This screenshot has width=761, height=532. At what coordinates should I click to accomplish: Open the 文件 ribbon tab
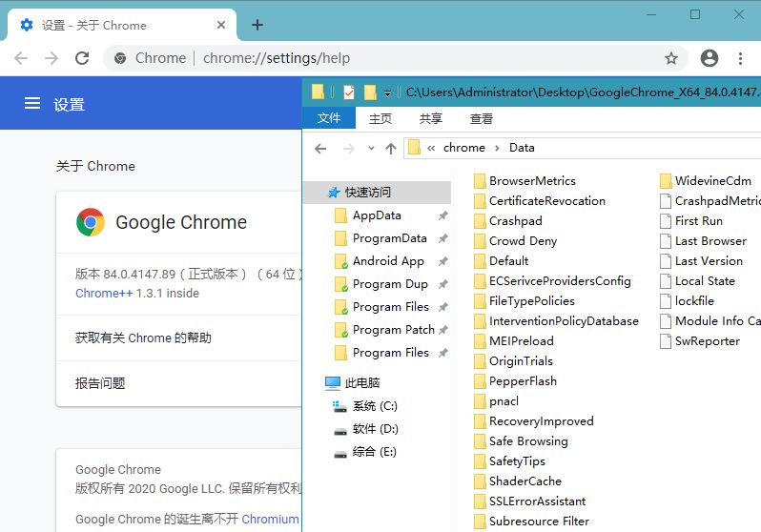pyautogui.click(x=329, y=118)
